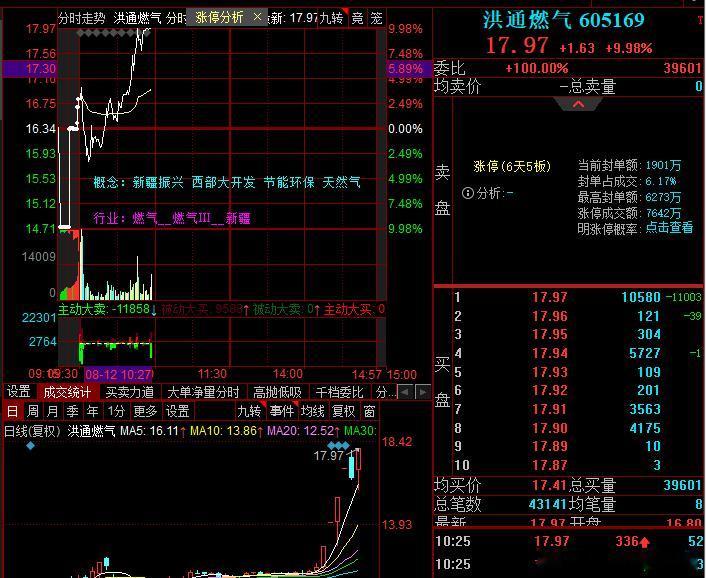Image resolution: width=706 pixels, height=578 pixels.
Task: Open the 复权 option
Action: tap(343, 411)
